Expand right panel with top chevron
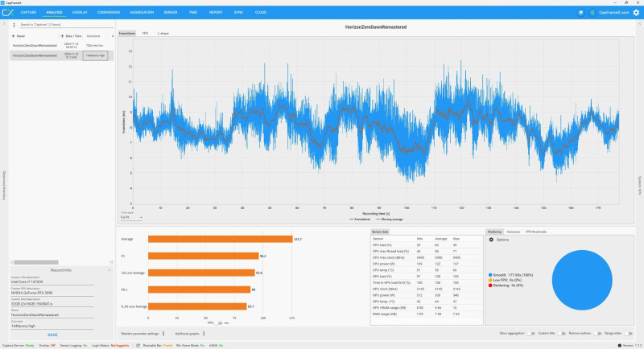 [639, 24]
